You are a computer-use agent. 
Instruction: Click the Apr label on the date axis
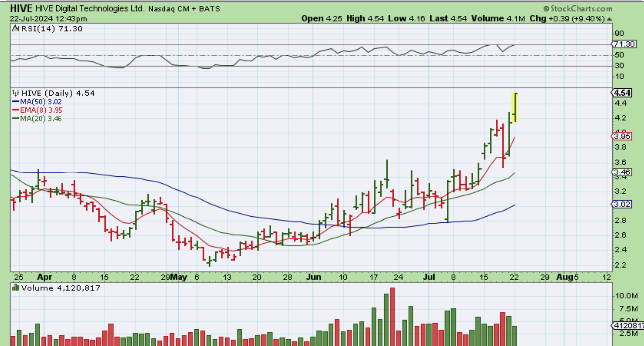tap(44, 277)
